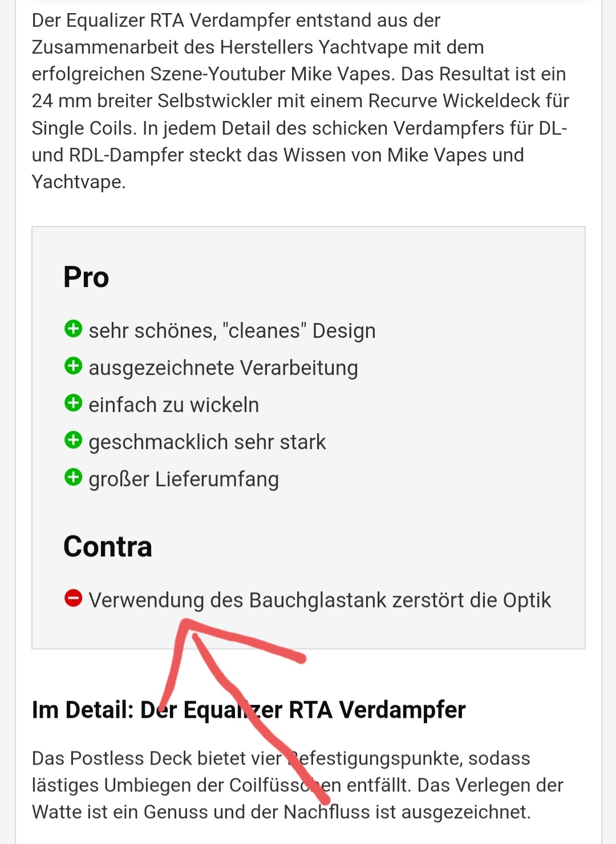This screenshot has width=616, height=844.
Task: Click the word Yachtvape ending the intro paragraph
Action: coord(79,182)
